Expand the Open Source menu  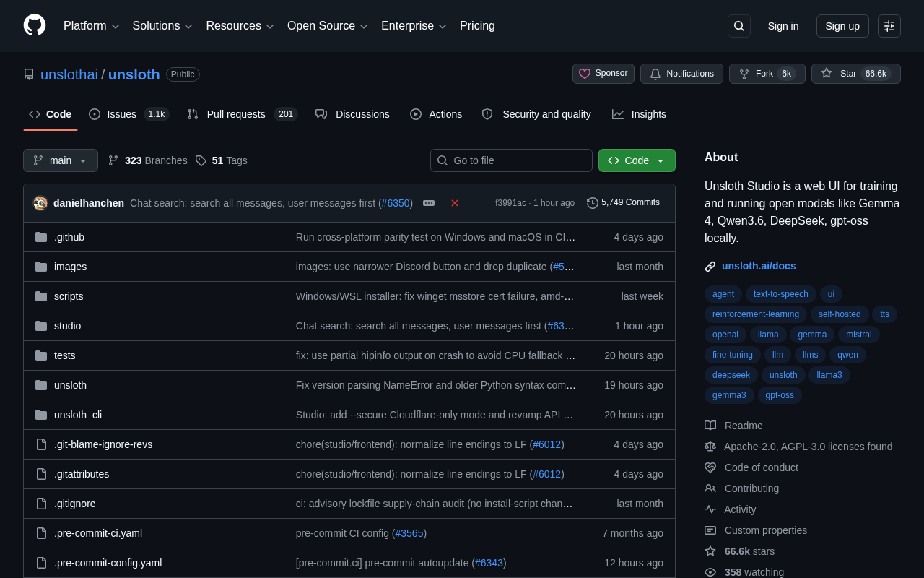tap(328, 26)
